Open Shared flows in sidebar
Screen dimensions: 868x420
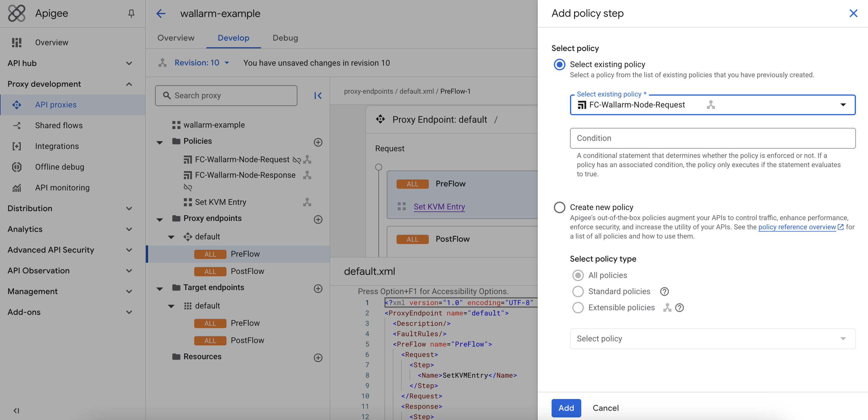tap(59, 125)
